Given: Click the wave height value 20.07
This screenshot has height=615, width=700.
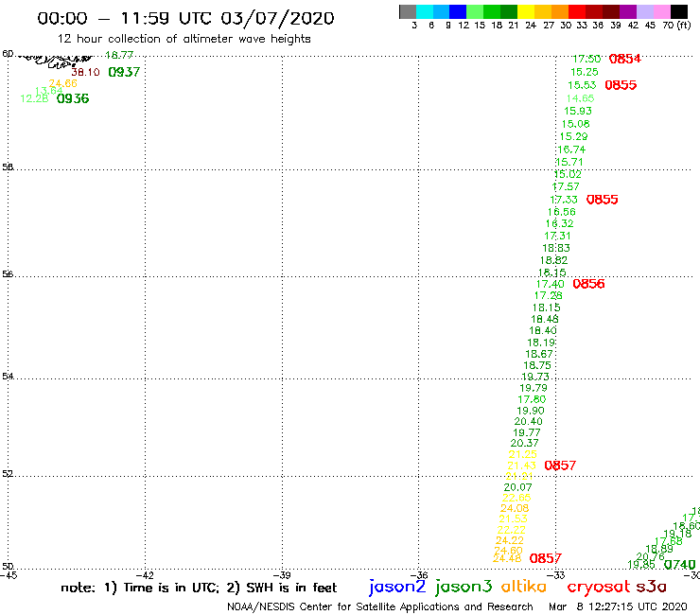Looking at the screenshot, I should [517, 487].
